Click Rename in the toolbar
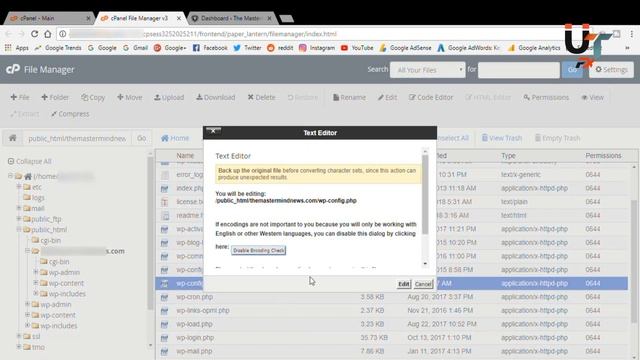This screenshot has height=360, width=640. pos(349,97)
